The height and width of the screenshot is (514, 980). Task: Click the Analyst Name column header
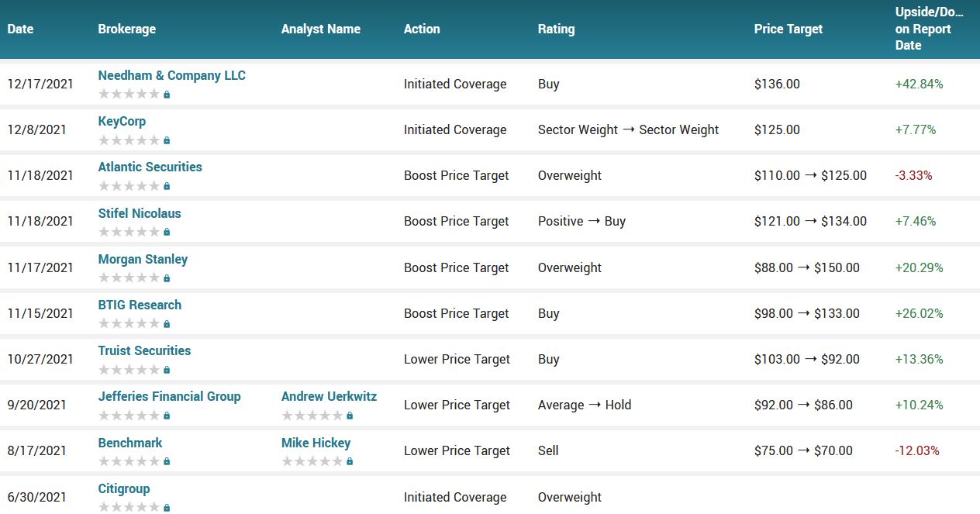pyautogui.click(x=321, y=29)
